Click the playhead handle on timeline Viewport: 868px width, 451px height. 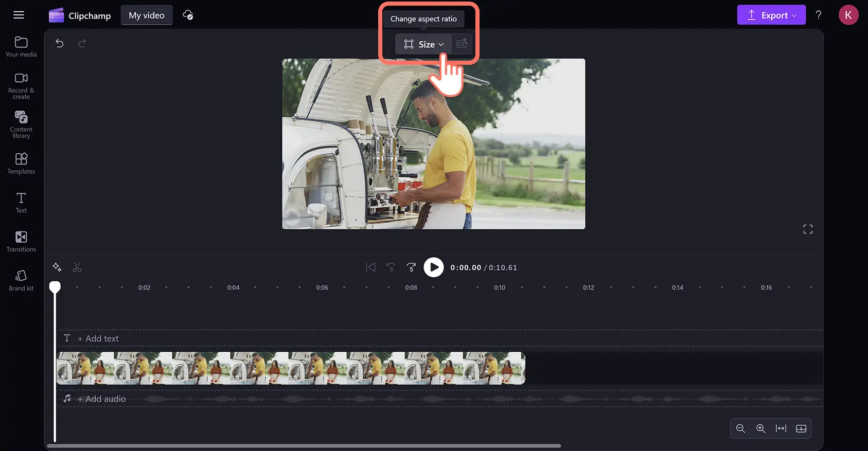point(55,287)
